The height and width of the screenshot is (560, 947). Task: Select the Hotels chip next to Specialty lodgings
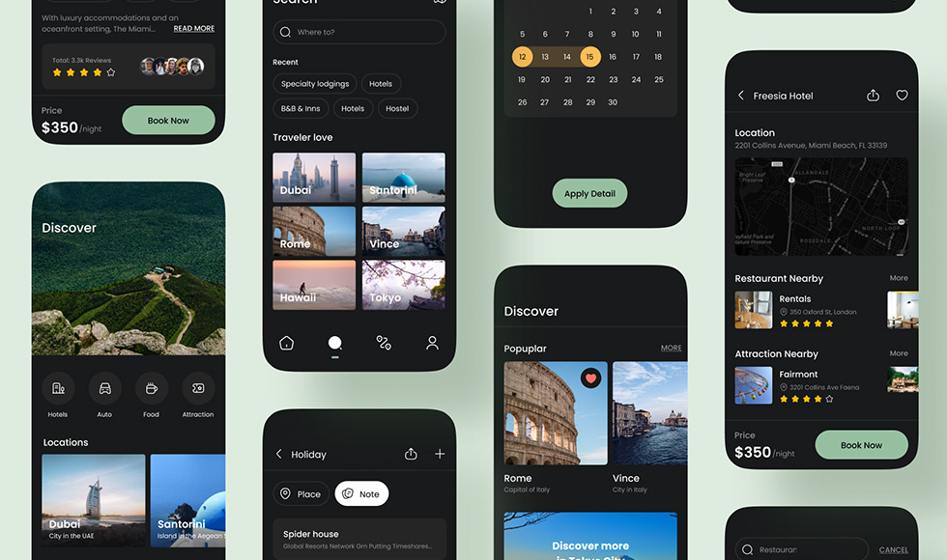pyautogui.click(x=381, y=84)
